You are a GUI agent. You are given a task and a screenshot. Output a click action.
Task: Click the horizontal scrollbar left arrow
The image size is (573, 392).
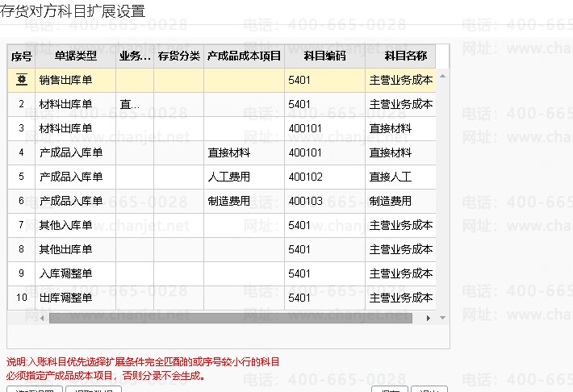43,318
